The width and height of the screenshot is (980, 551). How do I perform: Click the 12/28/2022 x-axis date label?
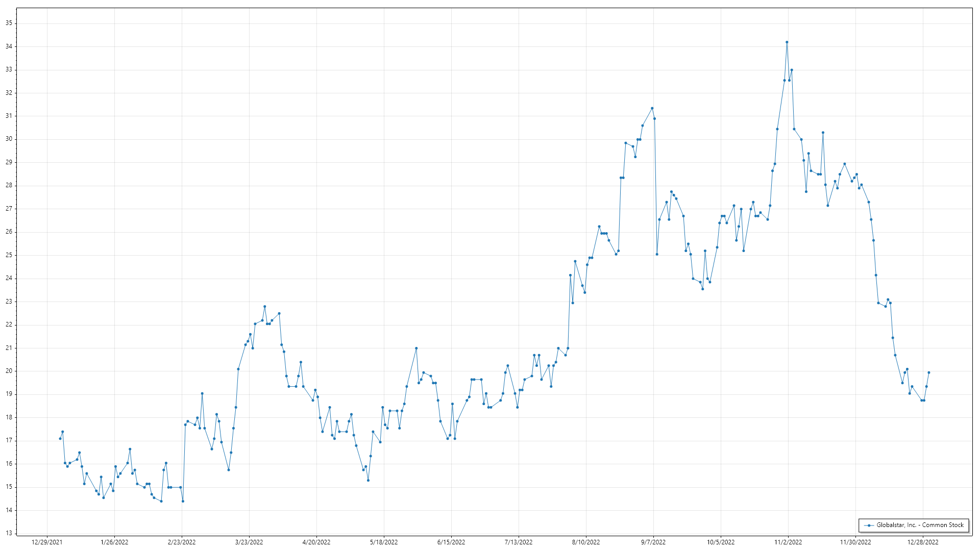point(922,542)
